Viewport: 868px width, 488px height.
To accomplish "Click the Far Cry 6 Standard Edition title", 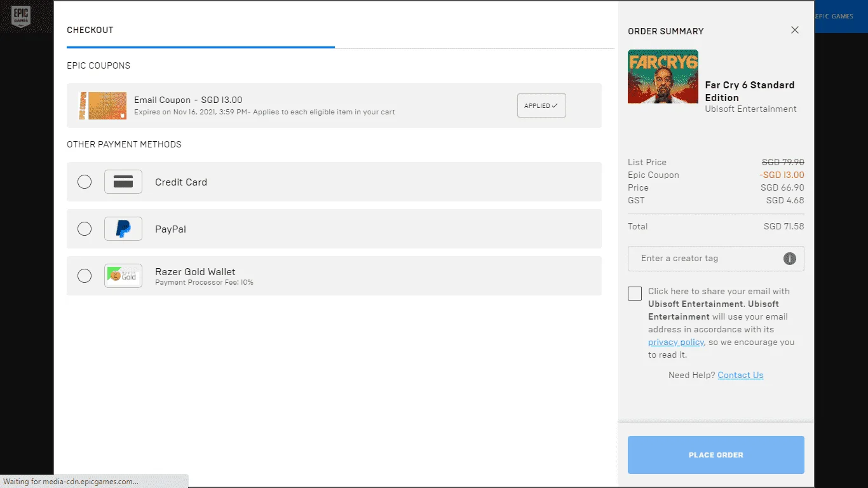I will tap(750, 91).
